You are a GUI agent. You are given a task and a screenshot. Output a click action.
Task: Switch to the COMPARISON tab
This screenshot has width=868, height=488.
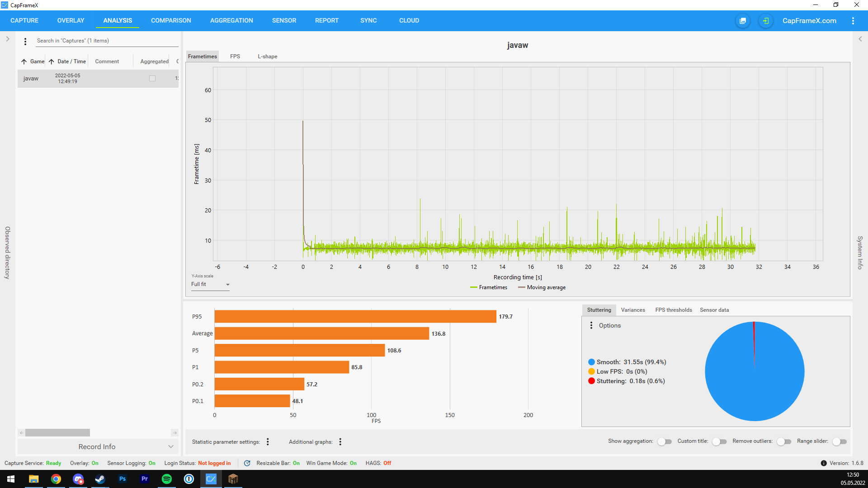[171, 20]
